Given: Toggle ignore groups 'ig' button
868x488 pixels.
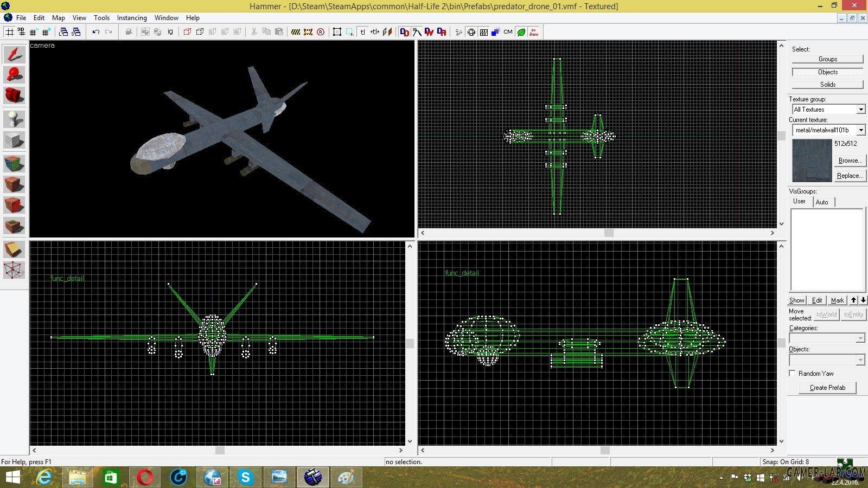Looking at the screenshot, I should pos(170,32).
